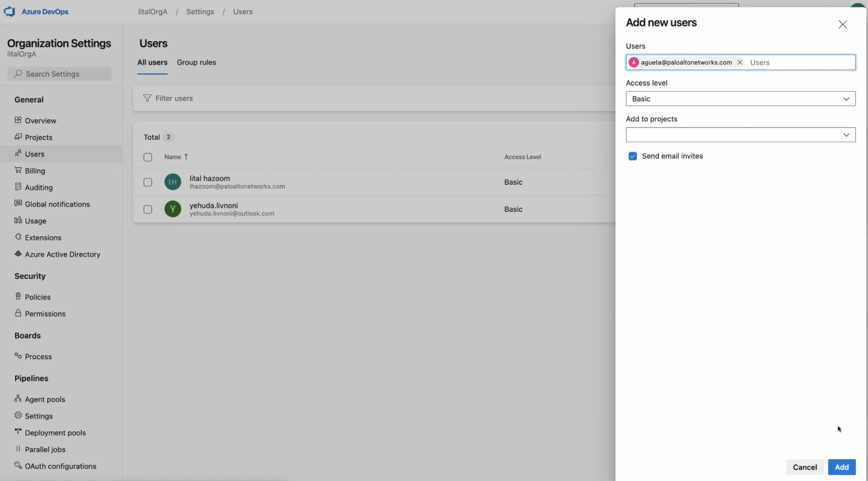Click the pipeline Settings gear icon
Image resolution: width=868 pixels, height=481 pixels.
(18, 416)
